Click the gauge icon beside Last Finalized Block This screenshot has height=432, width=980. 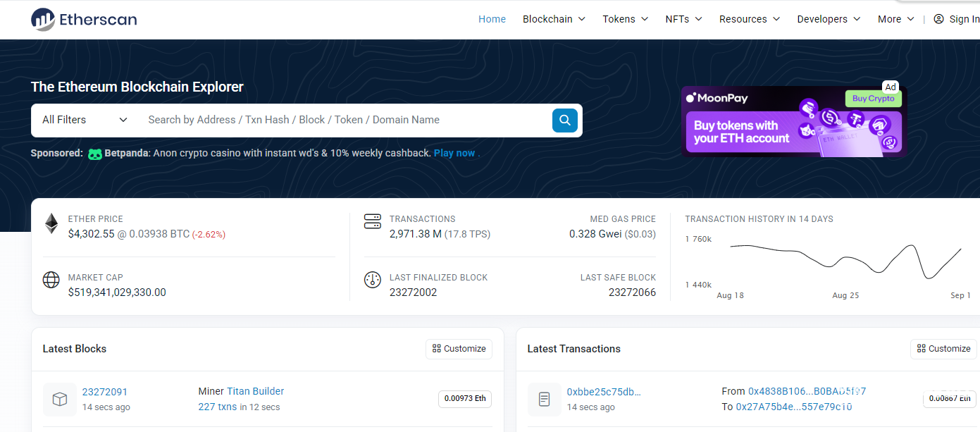[372, 280]
